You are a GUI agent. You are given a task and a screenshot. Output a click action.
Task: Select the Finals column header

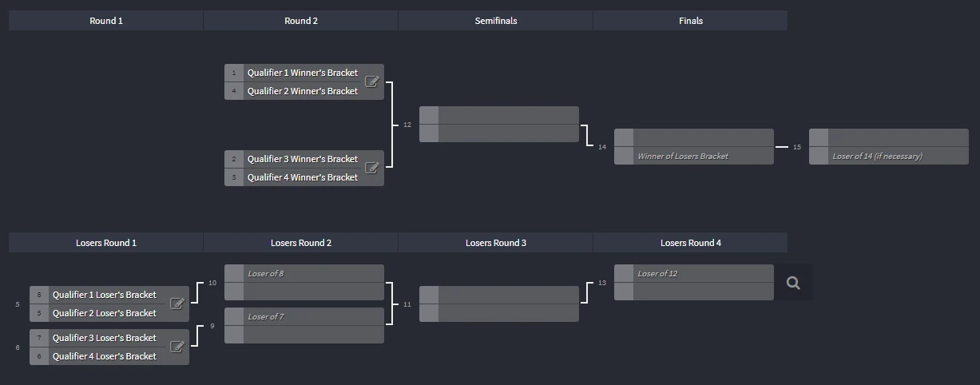click(691, 21)
